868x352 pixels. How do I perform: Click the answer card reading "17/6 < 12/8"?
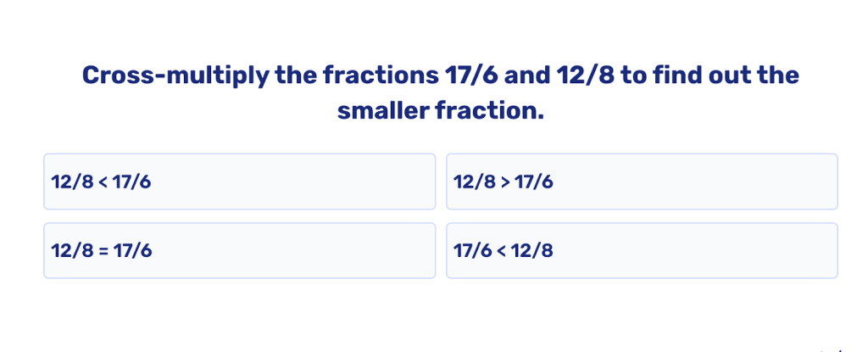642,250
